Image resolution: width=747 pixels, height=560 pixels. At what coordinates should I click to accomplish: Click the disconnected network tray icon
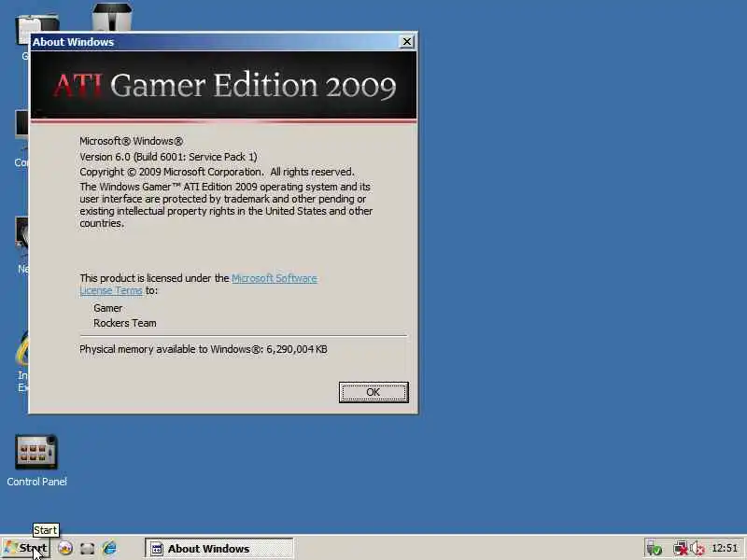coord(680,549)
